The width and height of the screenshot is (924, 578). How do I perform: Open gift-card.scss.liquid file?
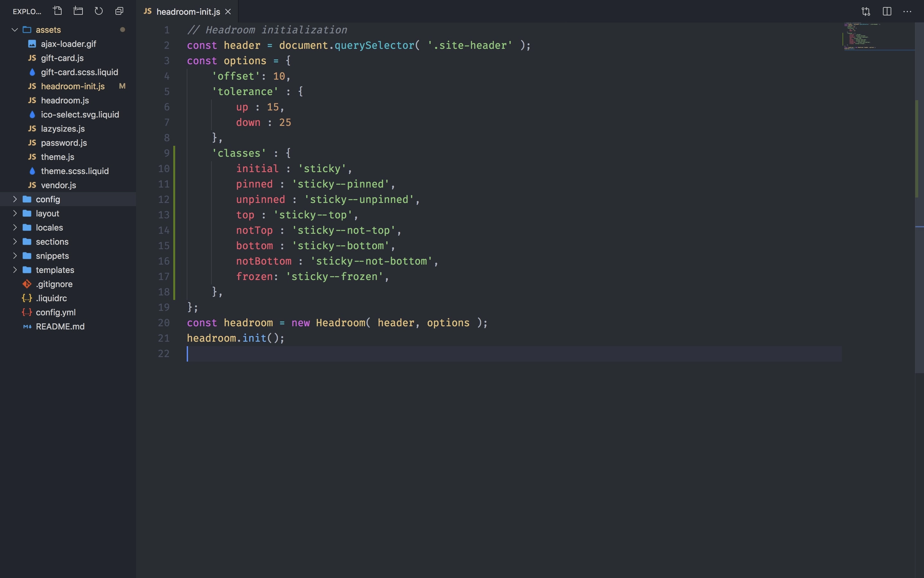pyautogui.click(x=68, y=72)
